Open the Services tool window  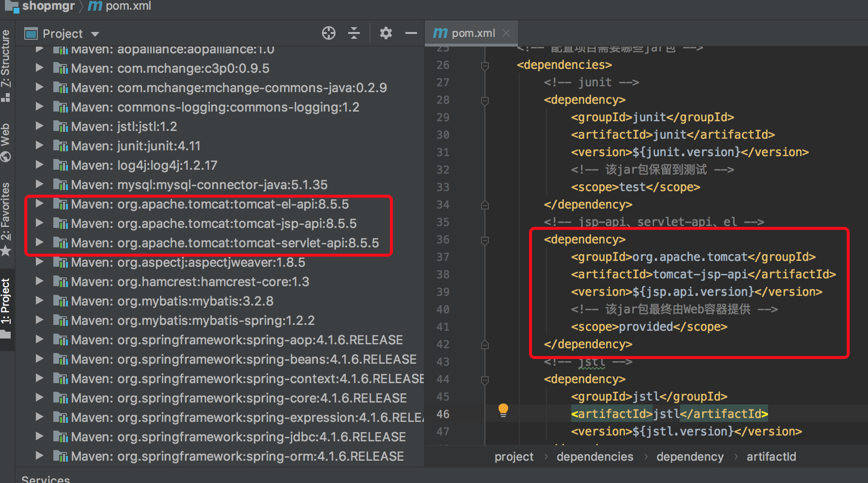tap(46, 479)
